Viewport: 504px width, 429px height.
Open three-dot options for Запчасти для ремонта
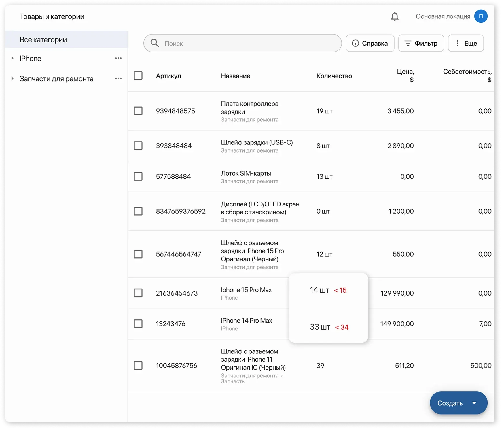click(118, 78)
